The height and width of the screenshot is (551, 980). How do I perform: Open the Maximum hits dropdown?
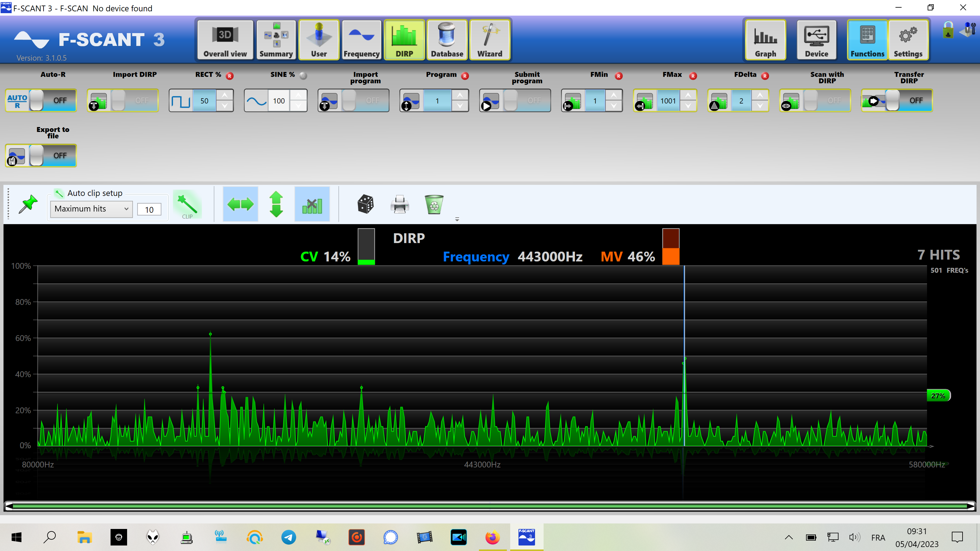click(91, 209)
